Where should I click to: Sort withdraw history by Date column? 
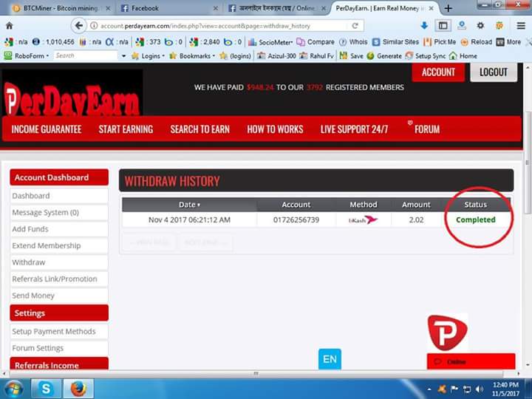click(x=189, y=205)
